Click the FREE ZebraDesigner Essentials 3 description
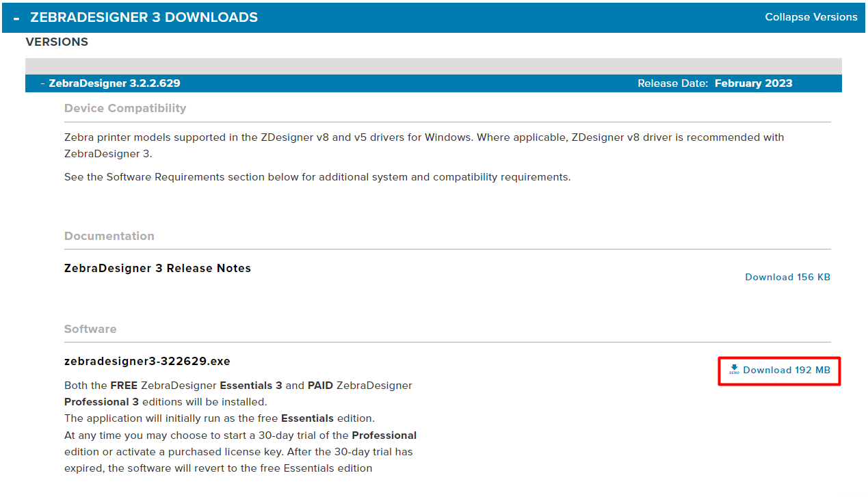Screen dimensions: 868x497 click(x=238, y=386)
